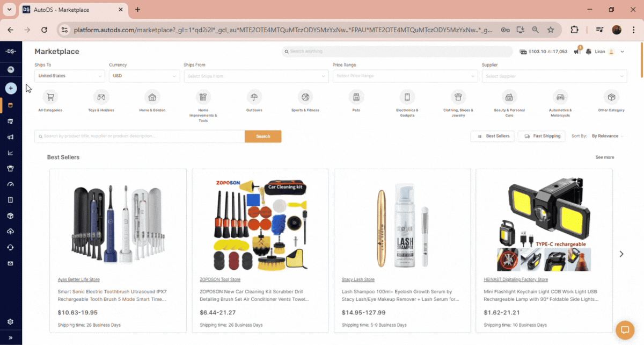Select the Home & Garden category
Image resolution: width=644 pixels, height=345 pixels.
152,99
